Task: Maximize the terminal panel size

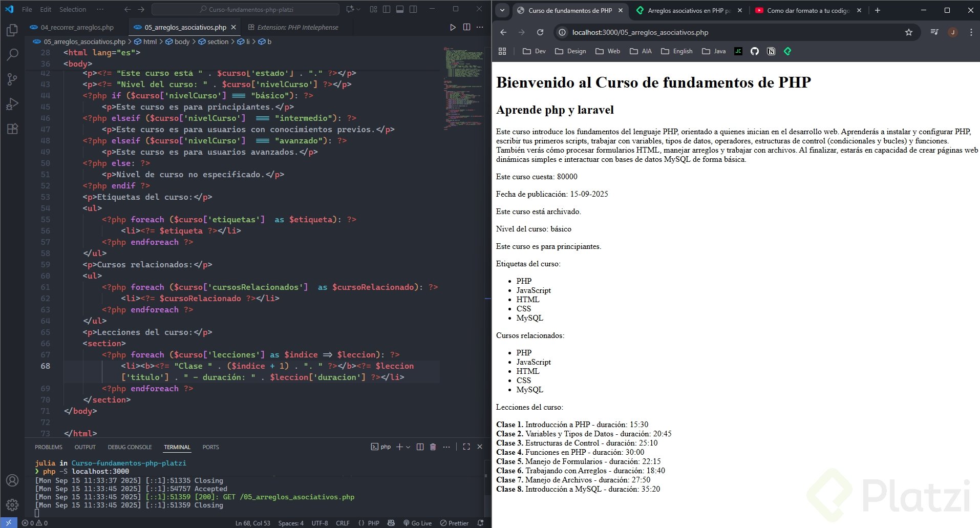Action: [466, 447]
